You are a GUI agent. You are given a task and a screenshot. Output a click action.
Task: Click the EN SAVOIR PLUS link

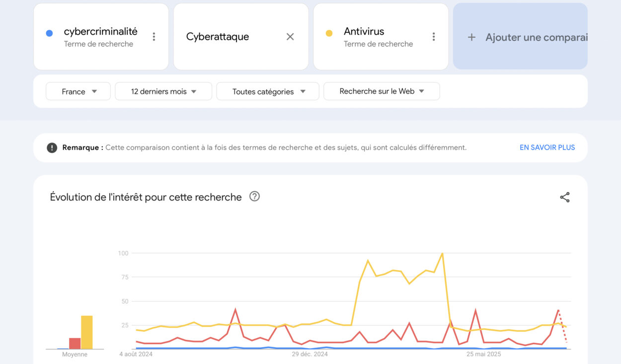pos(547,147)
